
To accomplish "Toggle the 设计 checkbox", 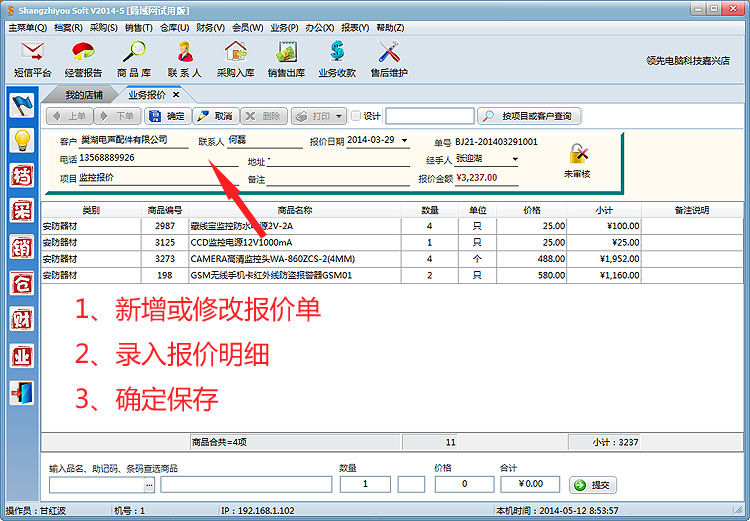I will [x=356, y=116].
